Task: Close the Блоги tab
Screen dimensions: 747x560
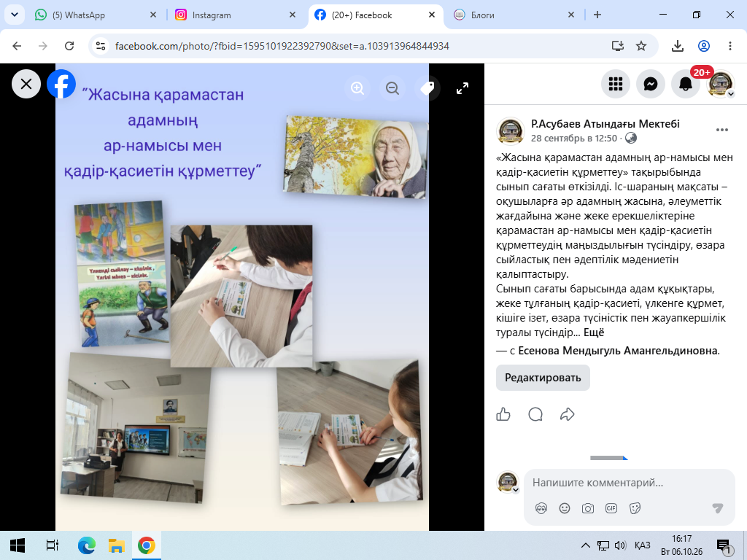Action: [x=571, y=15]
